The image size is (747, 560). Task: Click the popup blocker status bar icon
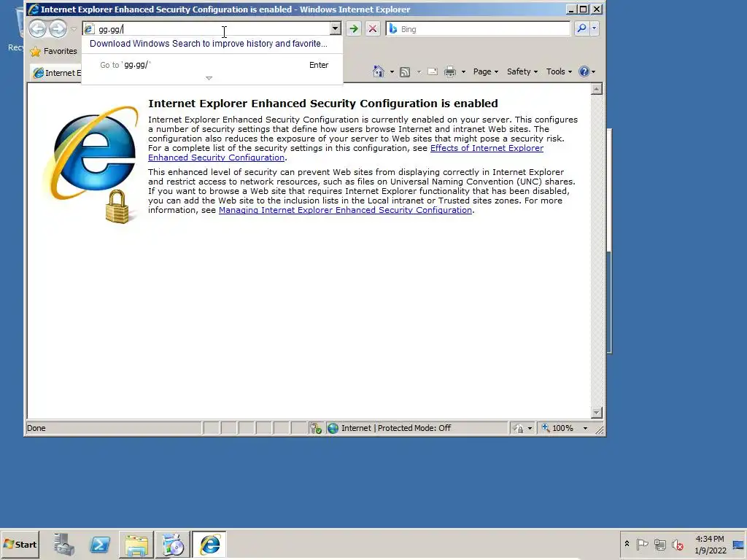tap(315, 428)
